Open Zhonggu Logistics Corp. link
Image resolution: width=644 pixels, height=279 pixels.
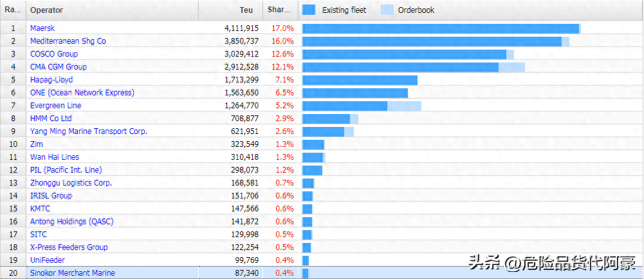tap(71, 183)
